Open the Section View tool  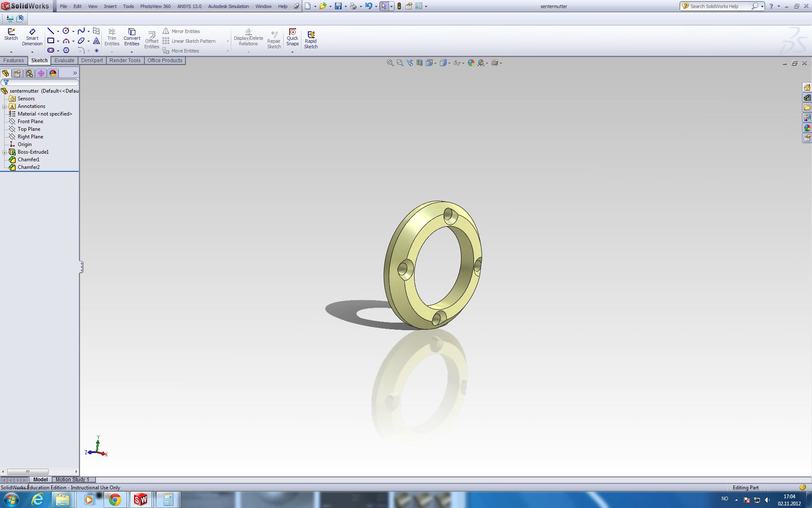point(419,63)
